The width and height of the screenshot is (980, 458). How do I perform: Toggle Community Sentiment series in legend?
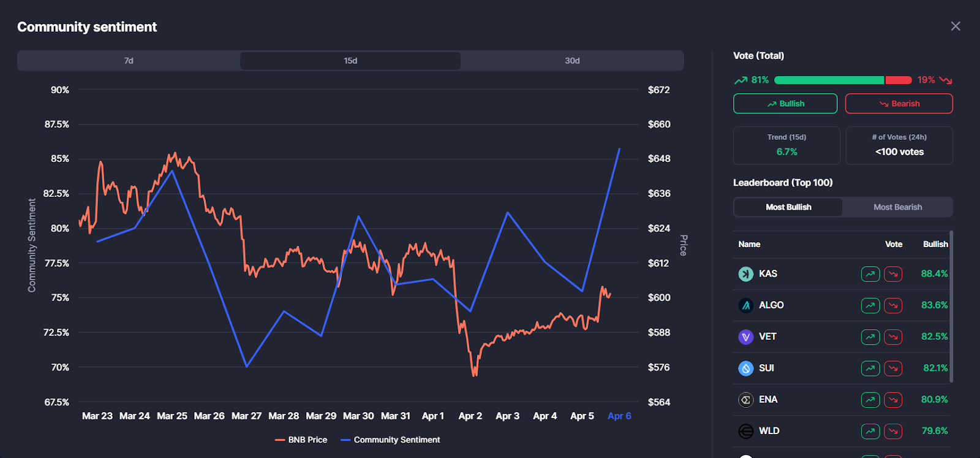tap(390, 440)
